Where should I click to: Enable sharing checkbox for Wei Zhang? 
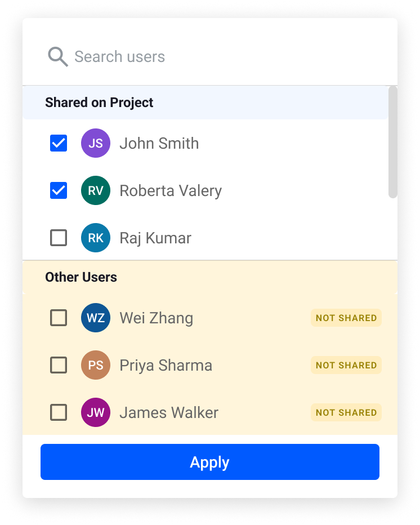58,318
